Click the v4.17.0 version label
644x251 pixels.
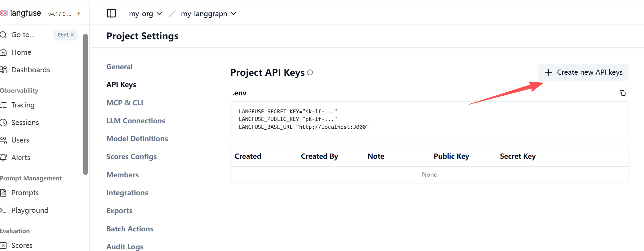point(60,14)
